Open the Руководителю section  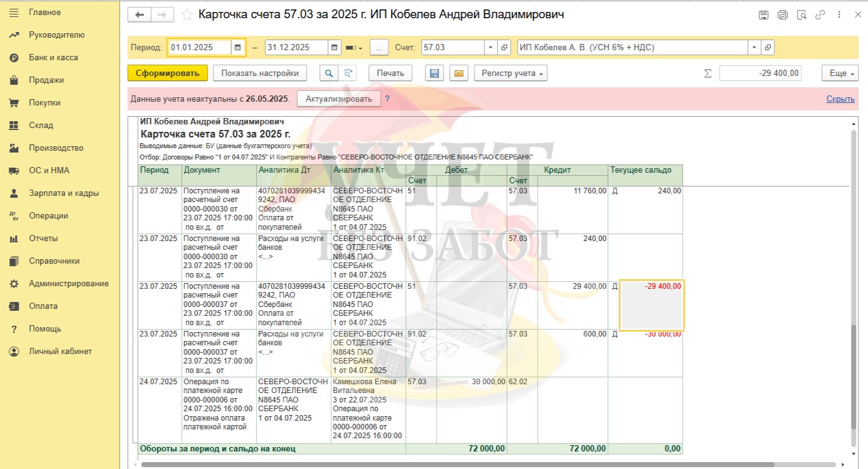point(60,35)
